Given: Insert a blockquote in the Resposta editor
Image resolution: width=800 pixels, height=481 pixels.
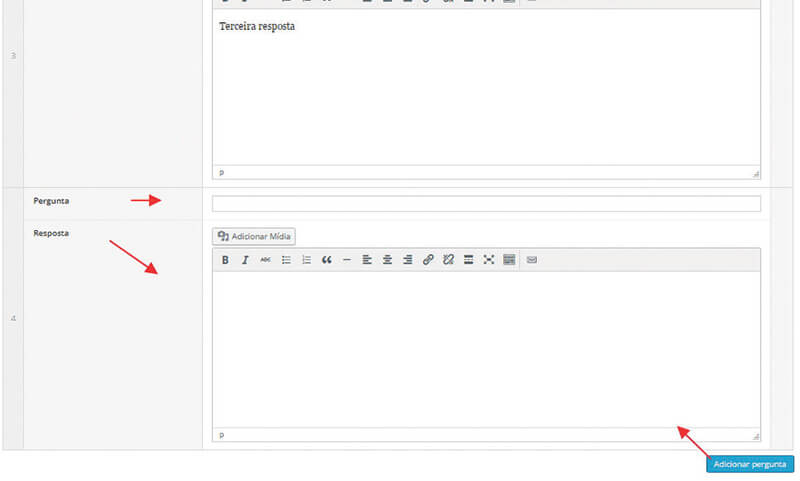Looking at the screenshot, I should point(327,260).
